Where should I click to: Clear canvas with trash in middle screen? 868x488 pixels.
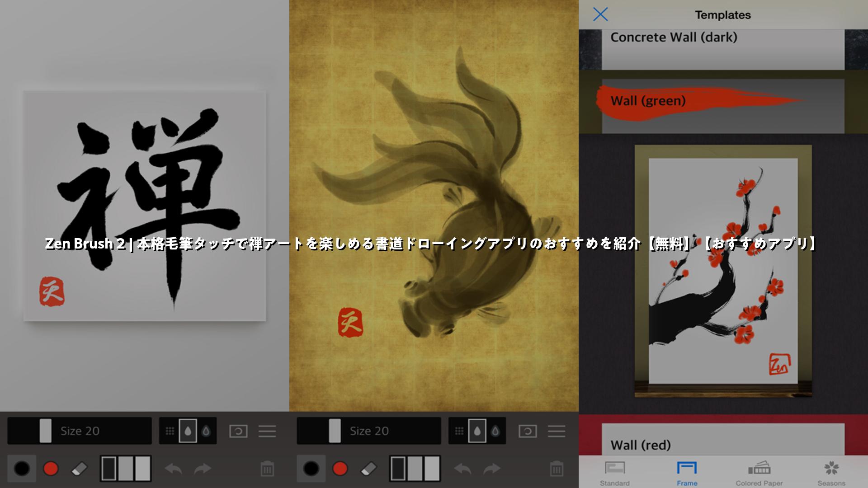click(557, 469)
